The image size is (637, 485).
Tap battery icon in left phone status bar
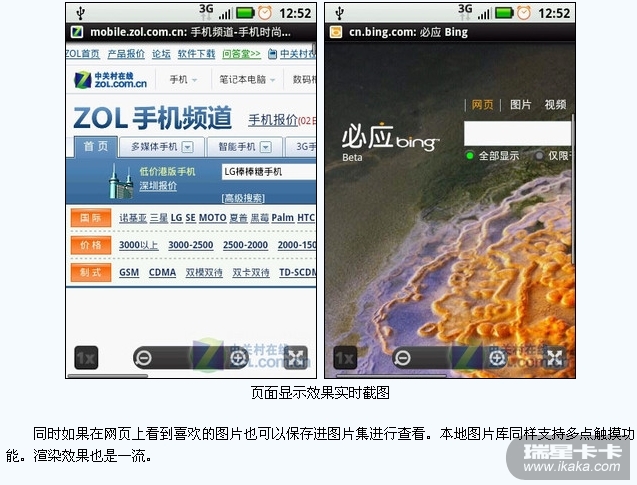pos(245,13)
